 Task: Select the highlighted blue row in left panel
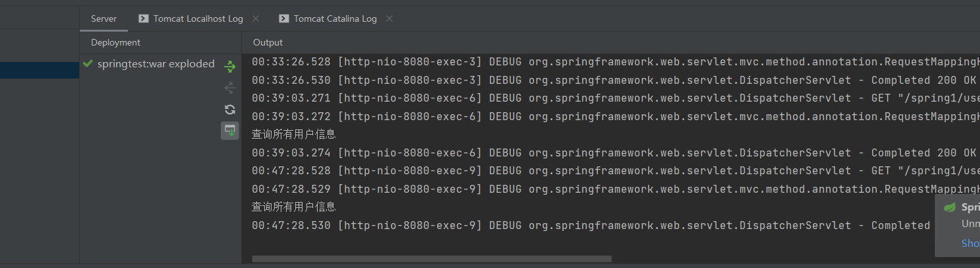point(40,71)
